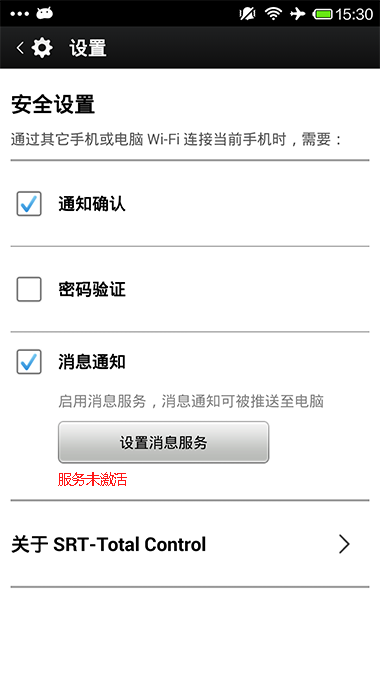The width and height of the screenshot is (380, 676).
Task: Open the three-dots notification indicator
Action: pyautogui.click(x=19, y=14)
